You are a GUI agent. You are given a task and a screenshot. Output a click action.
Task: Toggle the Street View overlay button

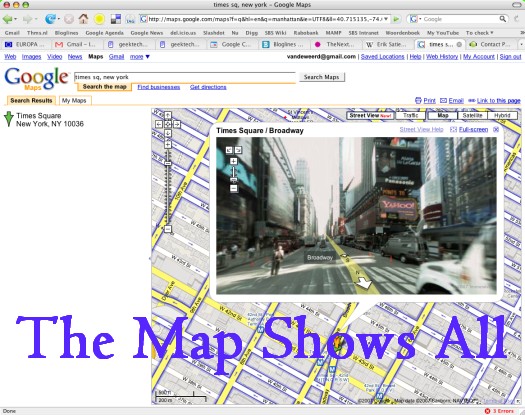click(370, 116)
